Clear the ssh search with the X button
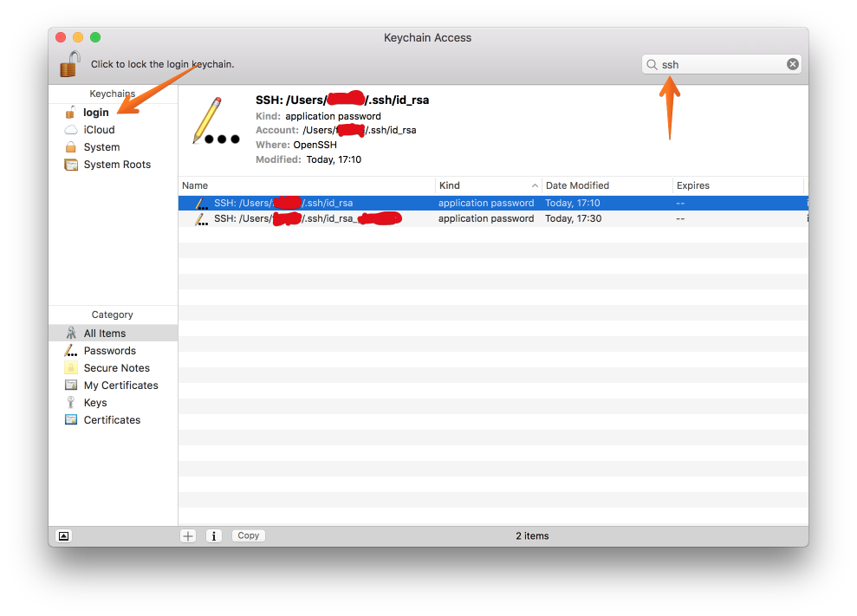Image resolution: width=857 pixels, height=616 pixels. click(792, 64)
